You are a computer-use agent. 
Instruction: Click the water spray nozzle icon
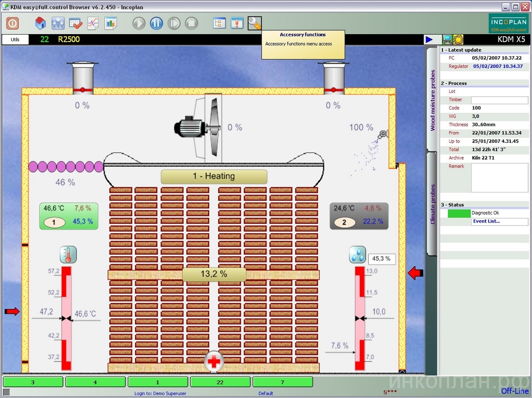tap(382, 133)
